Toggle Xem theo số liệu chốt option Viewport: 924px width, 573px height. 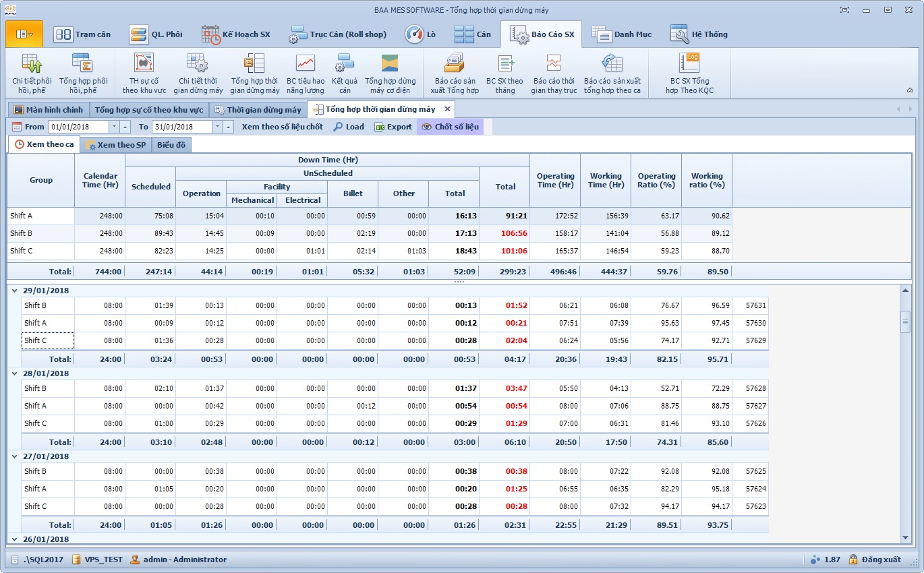click(282, 127)
